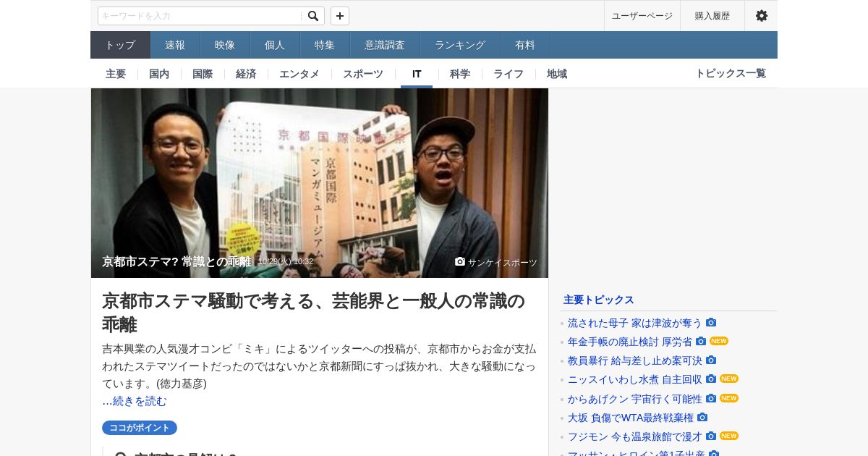This screenshot has height=456, width=868.
Task: Select the 映像 tab
Action: click(225, 45)
